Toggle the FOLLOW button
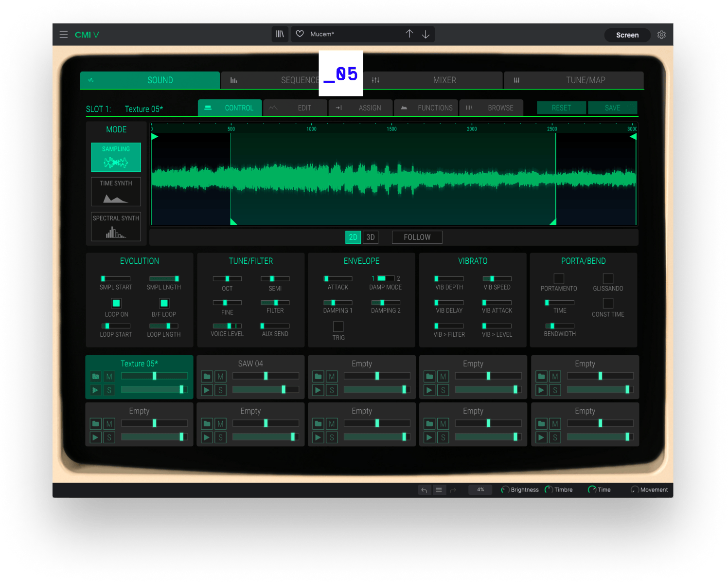728x582 pixels. pyautogui.click(x=417, y=237)
